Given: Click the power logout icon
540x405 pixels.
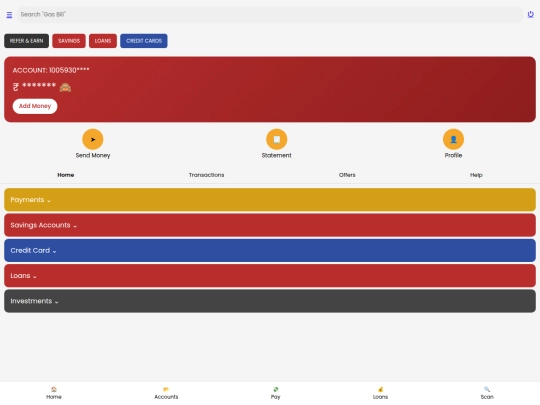Looking at the screenshot, I should point(530,14).
